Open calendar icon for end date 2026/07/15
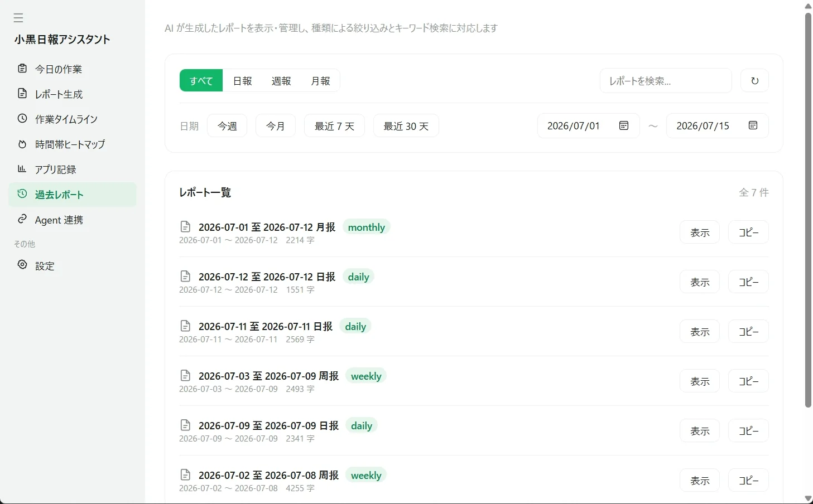 click(x=753, y=125)
